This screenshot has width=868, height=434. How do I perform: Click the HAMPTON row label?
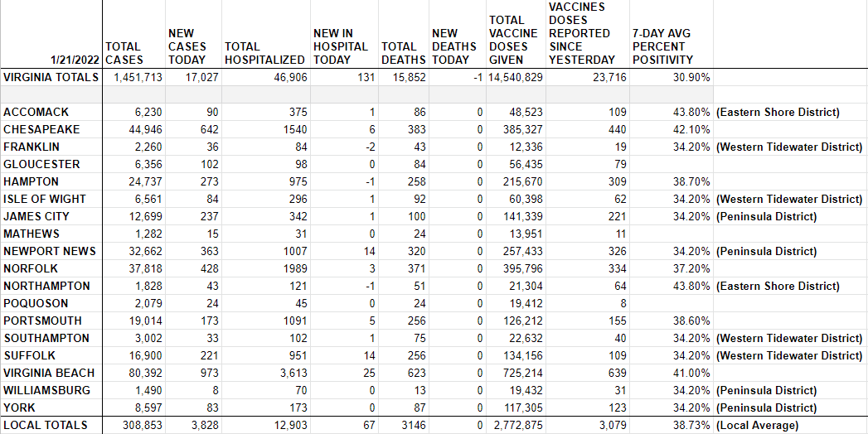coord(31,182)
